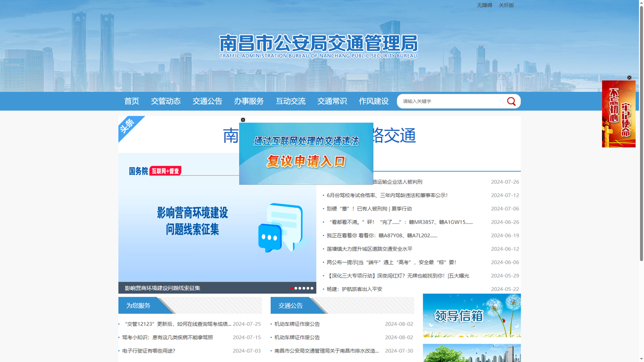Image resolution: width=644 pixels, height=362 pixels.
Task: Open the 为您服务 section header
Action: pyautogui.click(x=138, y=306)
